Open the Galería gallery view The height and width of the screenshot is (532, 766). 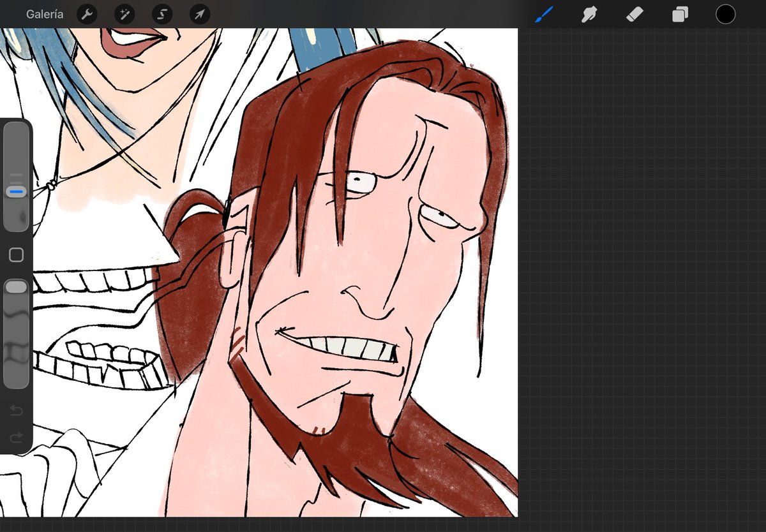(45, 14)
